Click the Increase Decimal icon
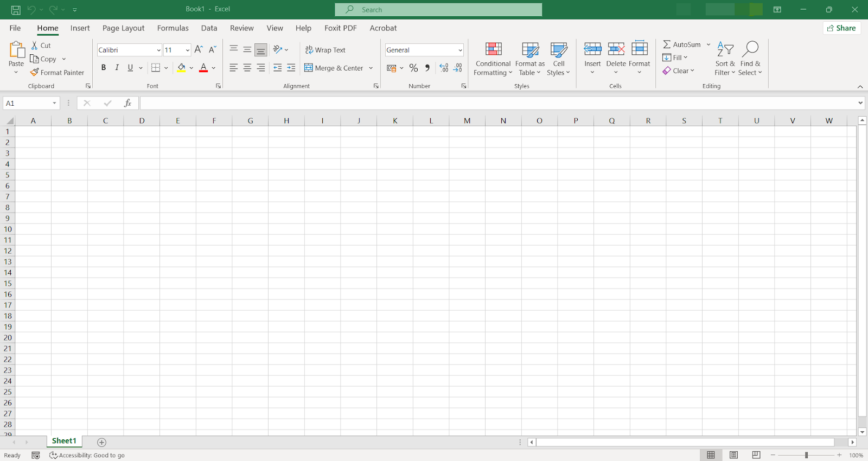The height and width of the screenshot is (461, 868). click(444, 68)
